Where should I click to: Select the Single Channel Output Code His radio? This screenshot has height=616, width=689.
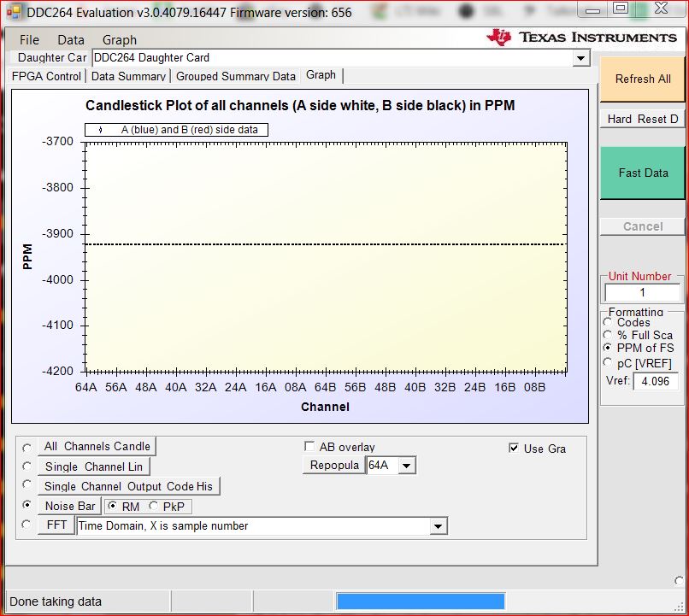pyautogui.click(x=27, y=484)
